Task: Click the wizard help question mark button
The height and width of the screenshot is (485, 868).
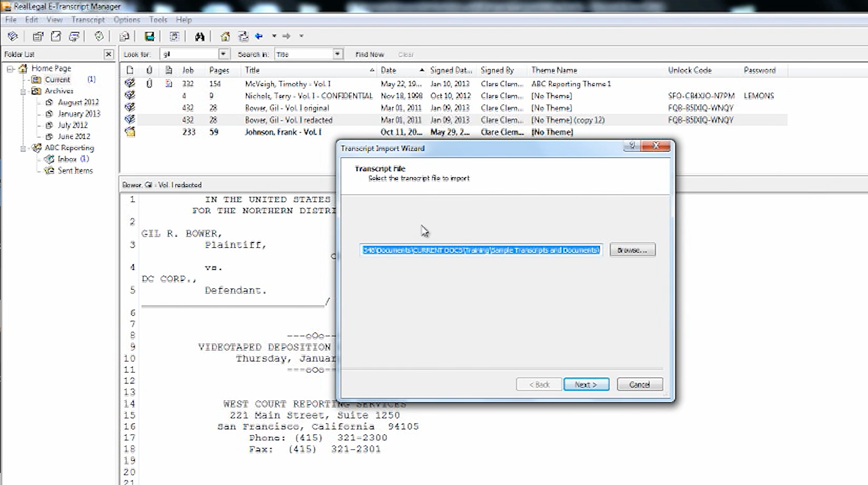Action: pyautogui.click(x=632, y=146)
